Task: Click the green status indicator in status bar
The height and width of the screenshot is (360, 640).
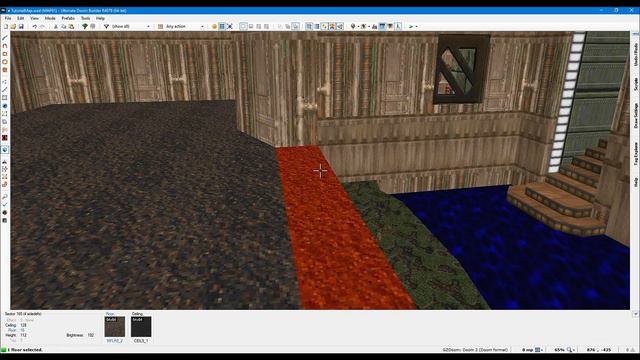Action: [x=4, y=350]
